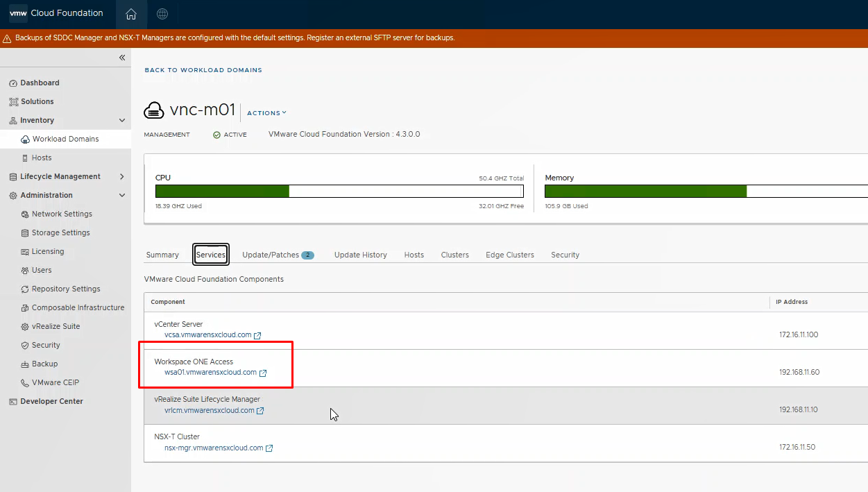This screenshot has height=492, width=868.
Task: Collapse the Administration section chevron
Action: click(122, 196)
